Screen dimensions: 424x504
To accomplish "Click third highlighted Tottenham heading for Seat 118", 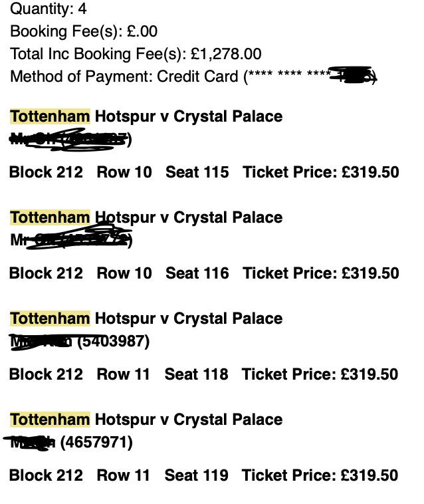I will [x=50, y=318].
